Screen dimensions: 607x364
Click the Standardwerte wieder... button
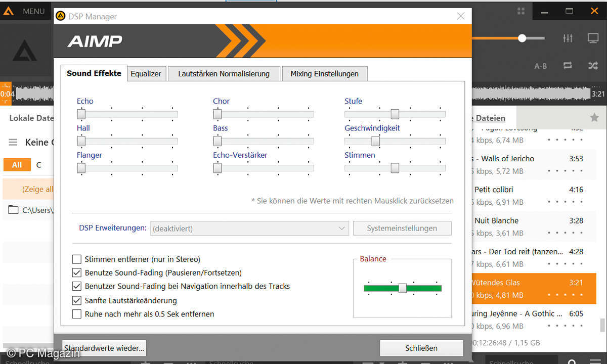[x=104, y=348]
